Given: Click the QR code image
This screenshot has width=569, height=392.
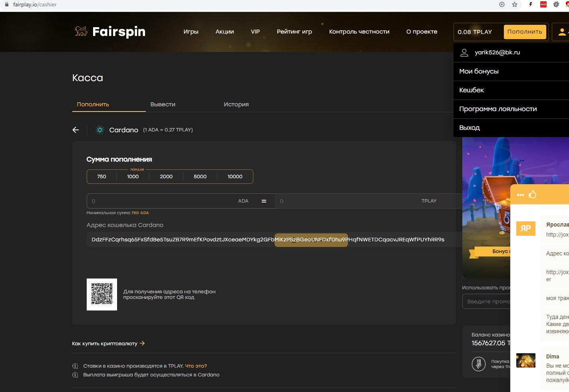Looking at the screenshot, I should click(102, 294).
